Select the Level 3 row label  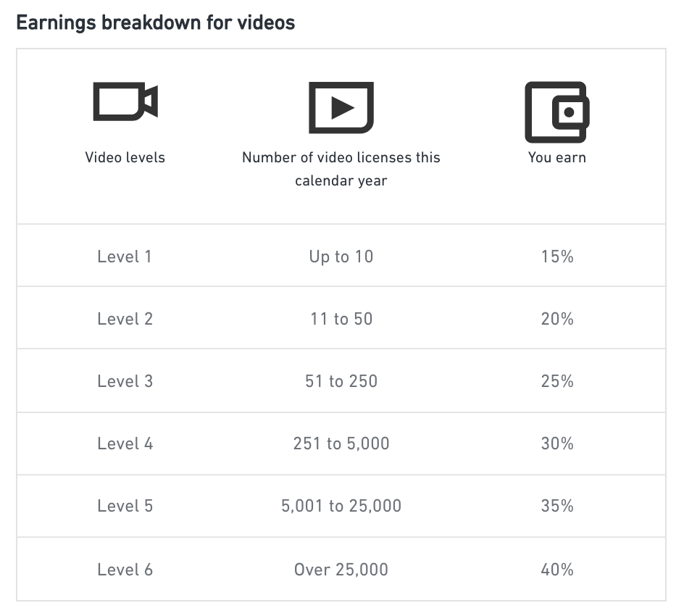(125, 381)
